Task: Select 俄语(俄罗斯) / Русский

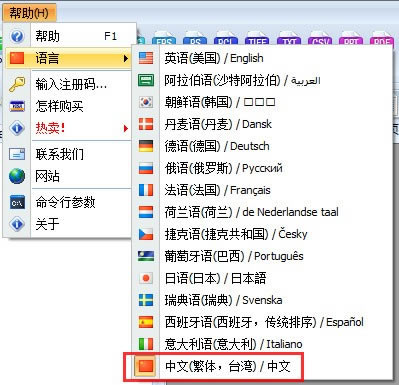Action: (x=262, y=168)
